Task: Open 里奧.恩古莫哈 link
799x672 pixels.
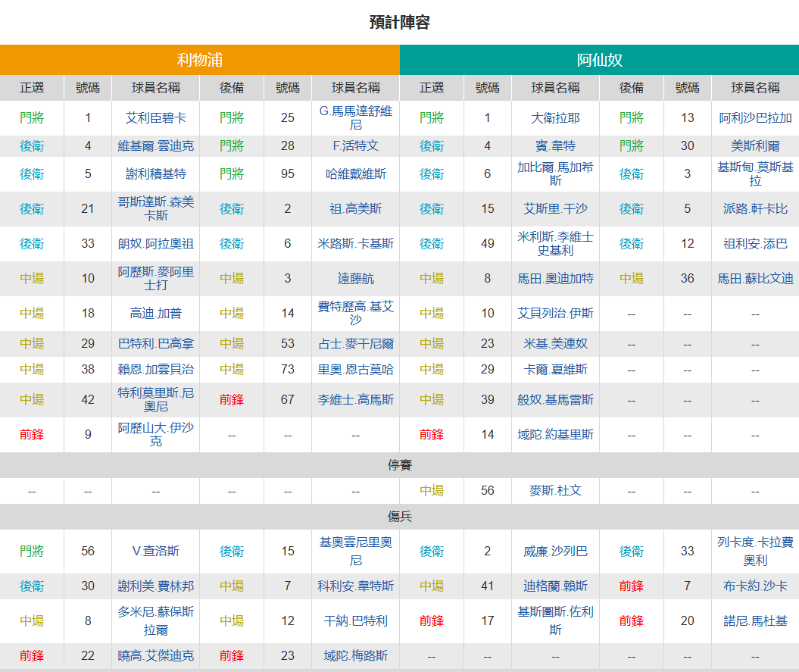Action: pos(356,369)
